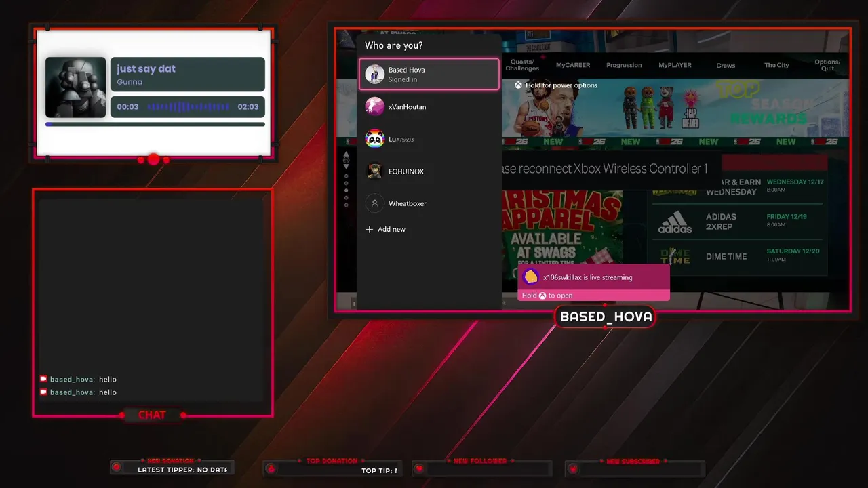
Task: Choose the EQHUINOX profile
Action: tap(429, 171)
